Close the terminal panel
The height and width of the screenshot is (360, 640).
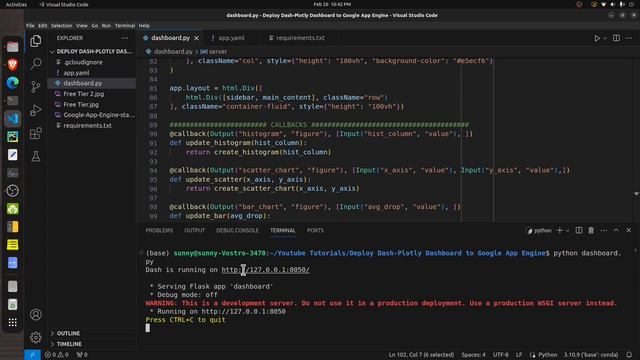pos(629,231)
